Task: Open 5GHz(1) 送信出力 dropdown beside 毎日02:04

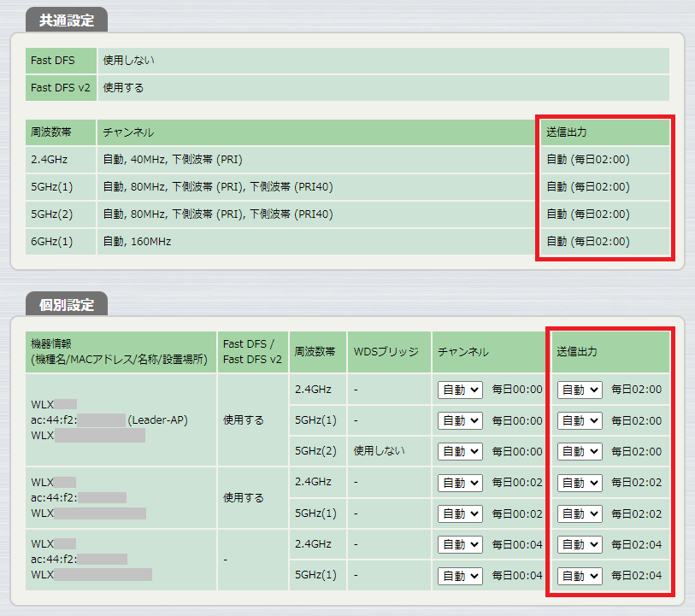Action: 580,575
